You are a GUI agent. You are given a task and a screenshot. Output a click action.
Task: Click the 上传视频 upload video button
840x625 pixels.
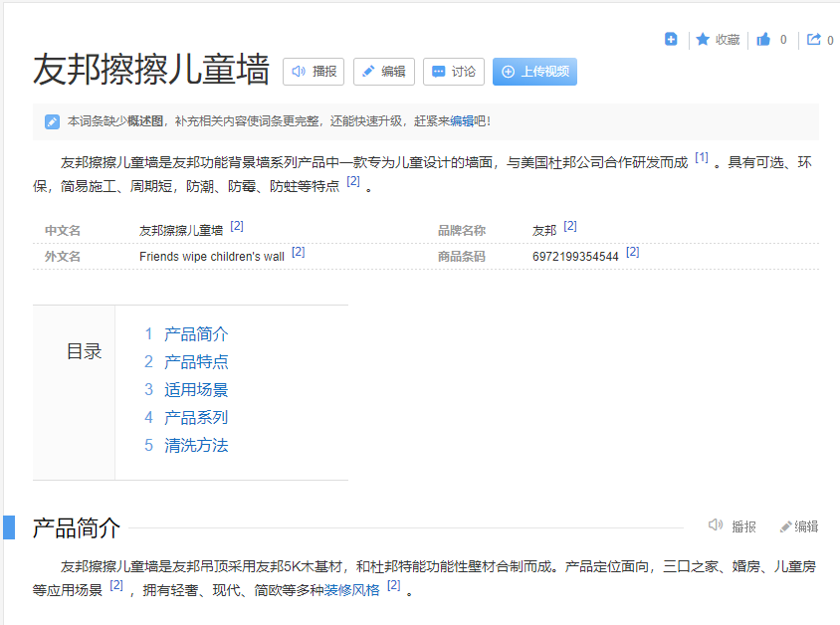pyautogui.click(x=534, y=72)
